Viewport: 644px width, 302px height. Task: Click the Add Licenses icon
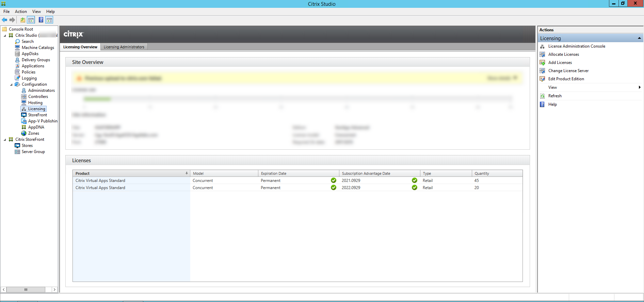point(543,63)
